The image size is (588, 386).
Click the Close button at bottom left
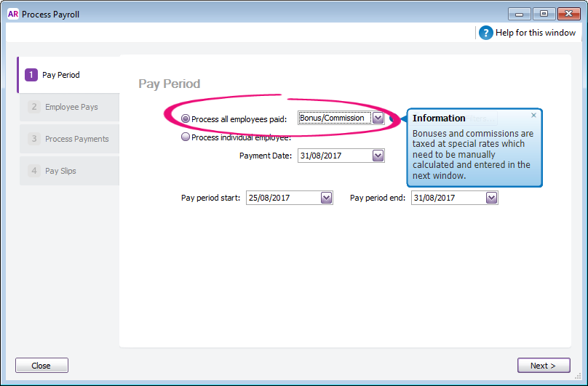pyautogui.click(x=41, y=366)
